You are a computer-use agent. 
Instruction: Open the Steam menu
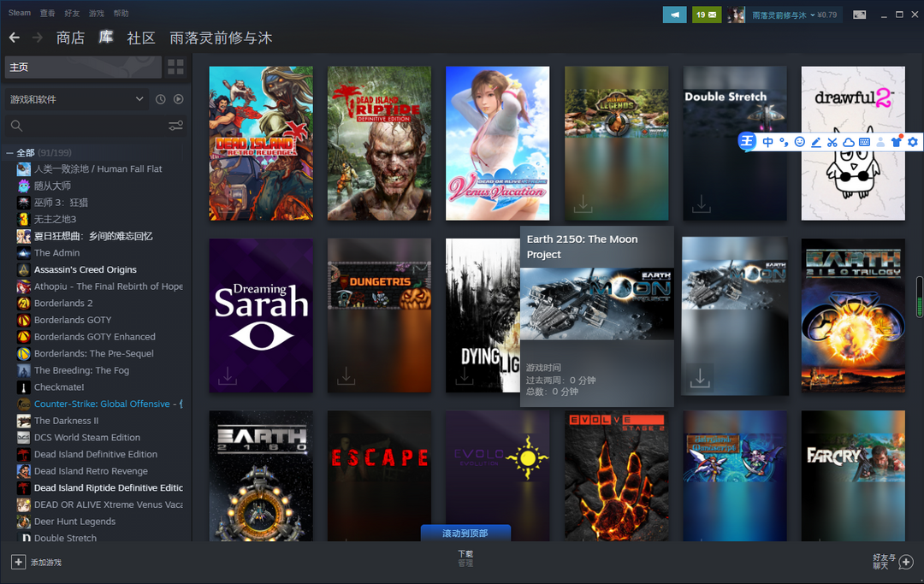coord(20,13)
